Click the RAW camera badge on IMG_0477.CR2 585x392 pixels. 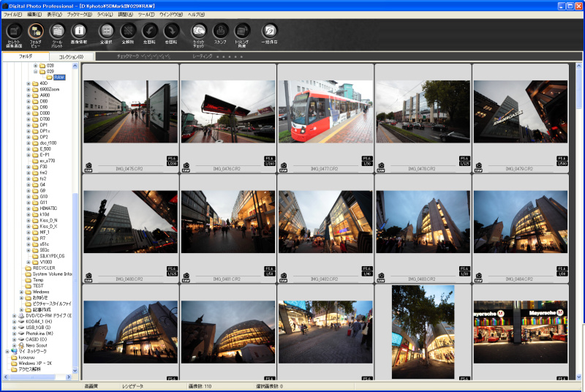click(284, 167)
